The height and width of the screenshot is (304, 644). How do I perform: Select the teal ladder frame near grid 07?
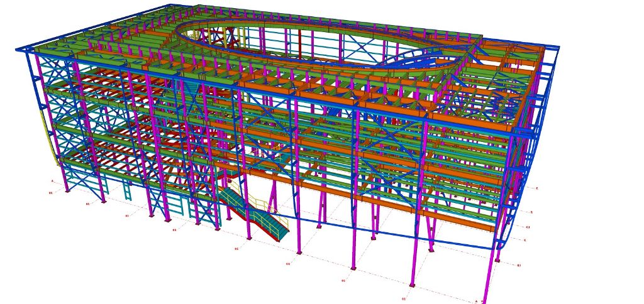(x=128, y=190)
